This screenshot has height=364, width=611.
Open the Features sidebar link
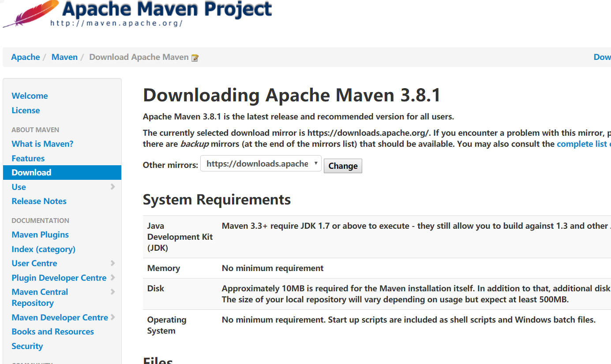[x=28, y=158]
